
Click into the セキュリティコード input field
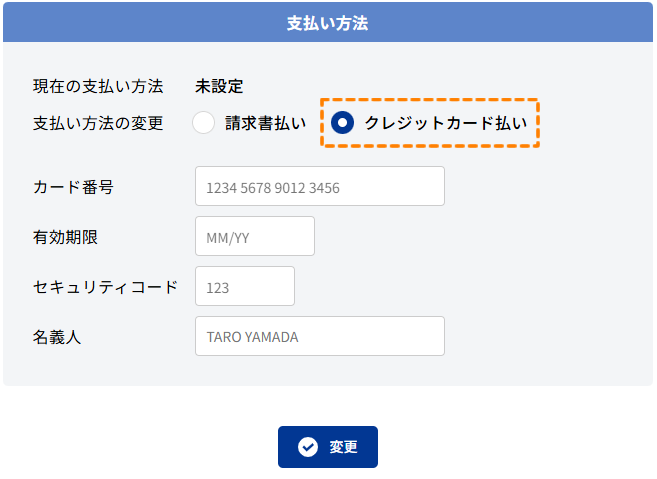244,287
